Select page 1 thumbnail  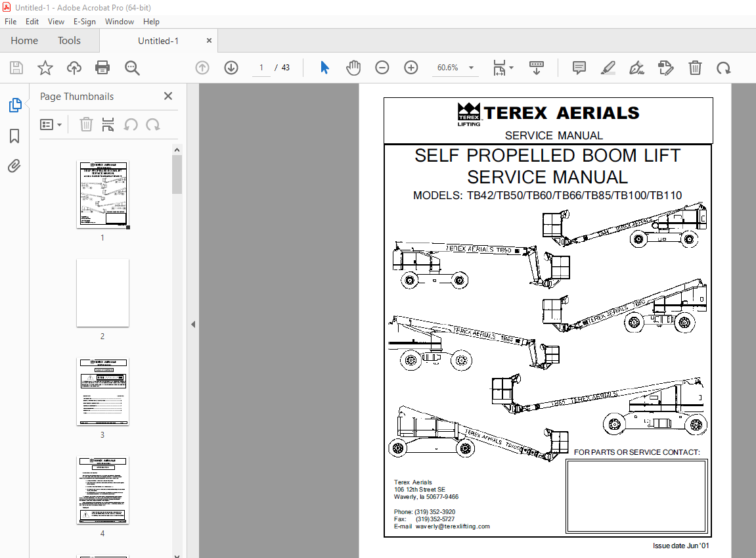coord(102,194)
